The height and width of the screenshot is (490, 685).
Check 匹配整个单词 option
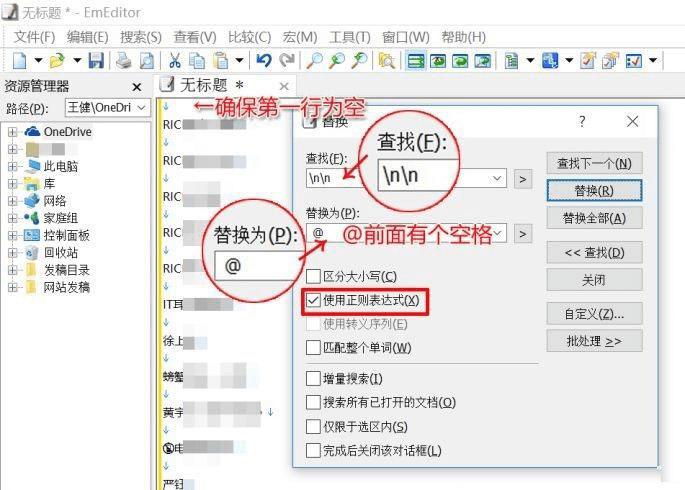coord(313,348)
